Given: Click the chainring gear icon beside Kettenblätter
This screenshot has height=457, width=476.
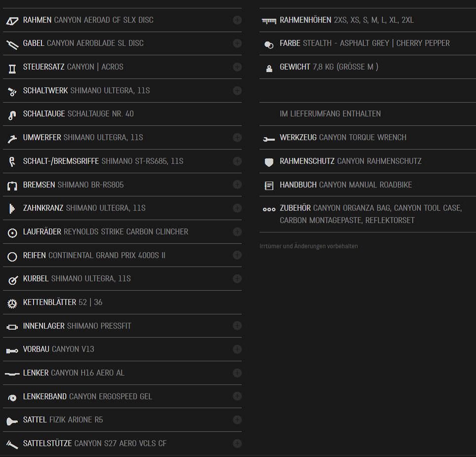Looking at the screenshot, I should pyautogui.click(x=12, y=304).
